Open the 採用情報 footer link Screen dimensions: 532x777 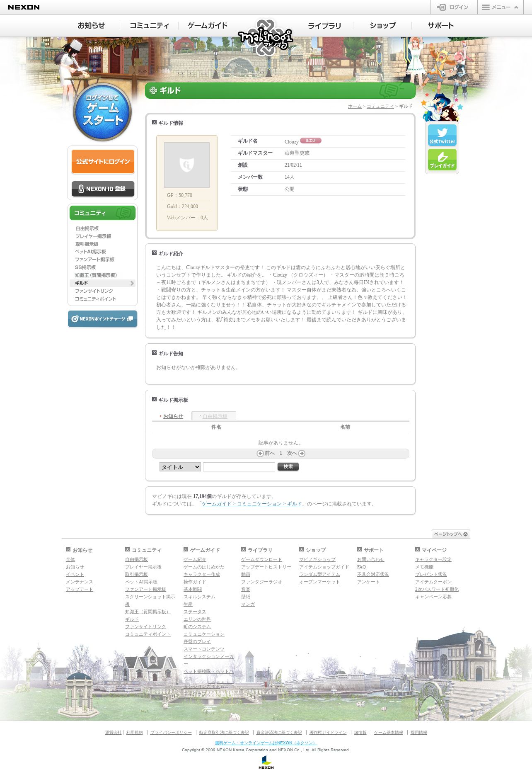tap(418, 733)
